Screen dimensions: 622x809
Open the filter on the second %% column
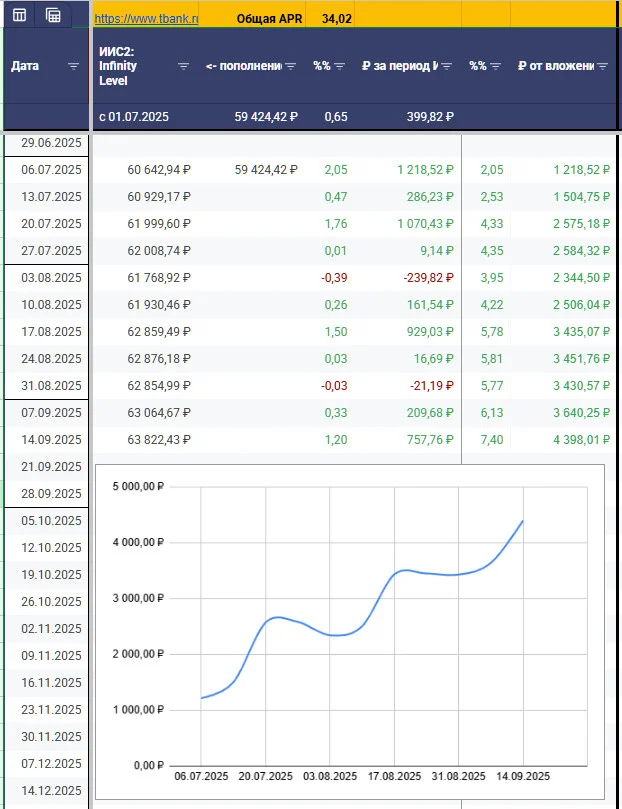coord(496,66)
